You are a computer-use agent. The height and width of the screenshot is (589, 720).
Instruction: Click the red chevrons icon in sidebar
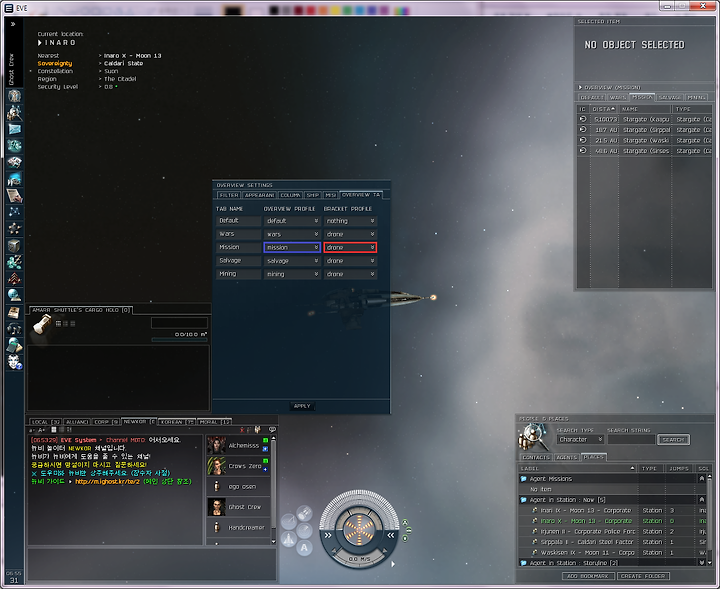pos(14,279)
